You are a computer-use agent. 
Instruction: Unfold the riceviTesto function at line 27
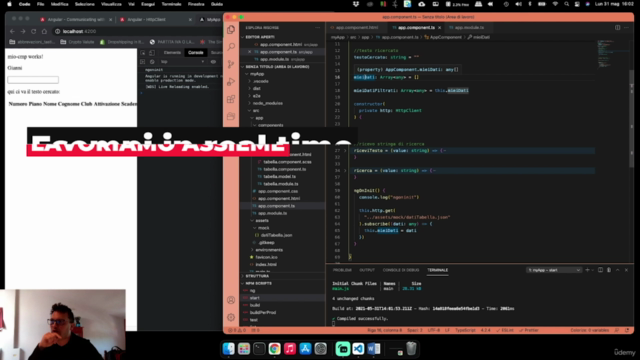(x=345, y=151)
